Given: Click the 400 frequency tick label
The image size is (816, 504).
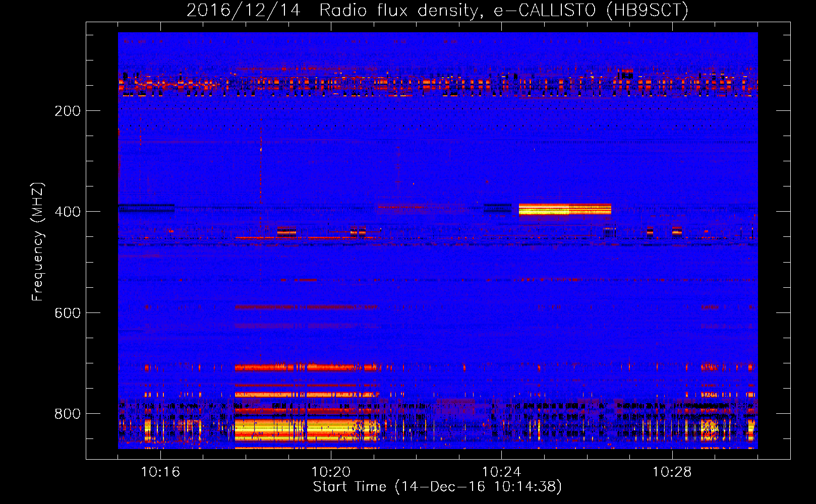Looking at the screenshot, I should [68, 212].
